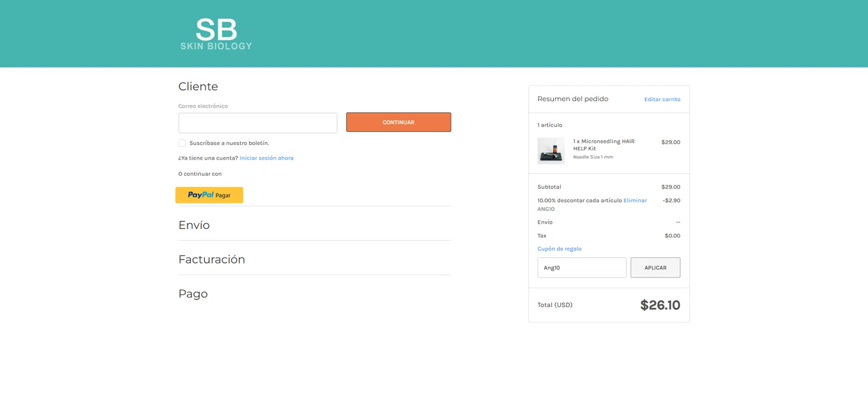Image resolution: width=868 pixels, height=415 pixels.
Task: Click the 1 artículo count text
Action: click(550, 125)
